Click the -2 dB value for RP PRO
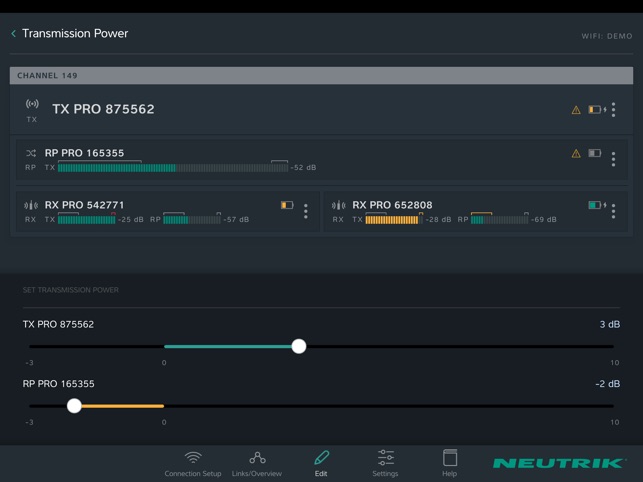This screenshot has height=482, width=643. pyautogui.click(x=607, y=384)
